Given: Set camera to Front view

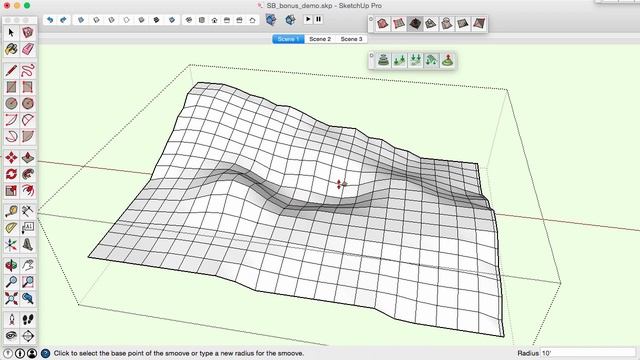Looking at the screenshot, I should point(214,20).
